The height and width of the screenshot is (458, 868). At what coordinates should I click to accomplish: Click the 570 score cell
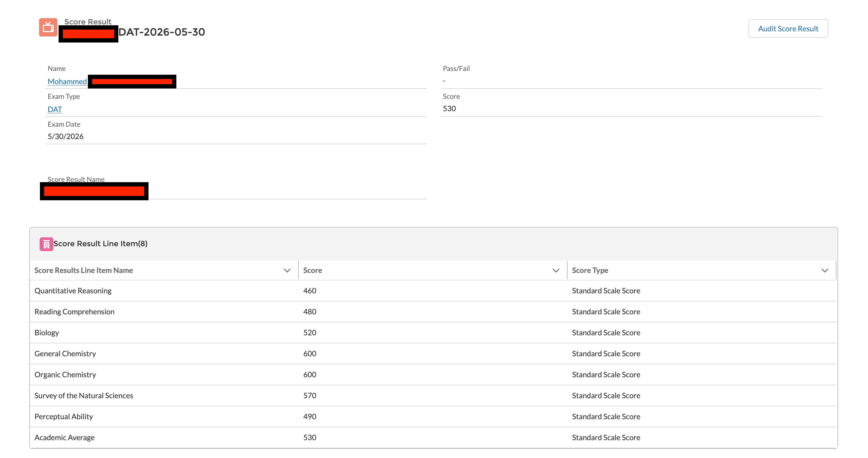tap(309, 395)
